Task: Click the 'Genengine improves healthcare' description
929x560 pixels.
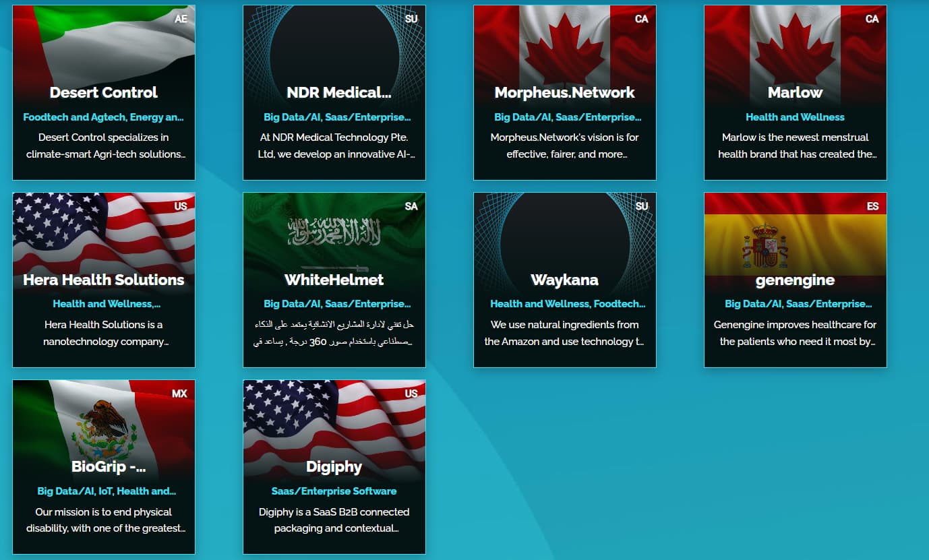Action: [796, 333]
